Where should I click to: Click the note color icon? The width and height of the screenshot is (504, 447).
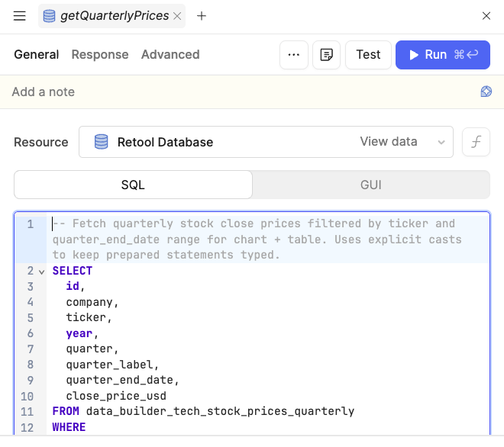coord(486,92)
